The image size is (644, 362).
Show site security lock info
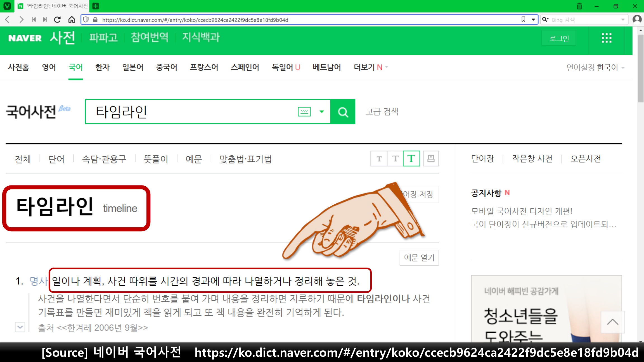(x=95, y=20)
